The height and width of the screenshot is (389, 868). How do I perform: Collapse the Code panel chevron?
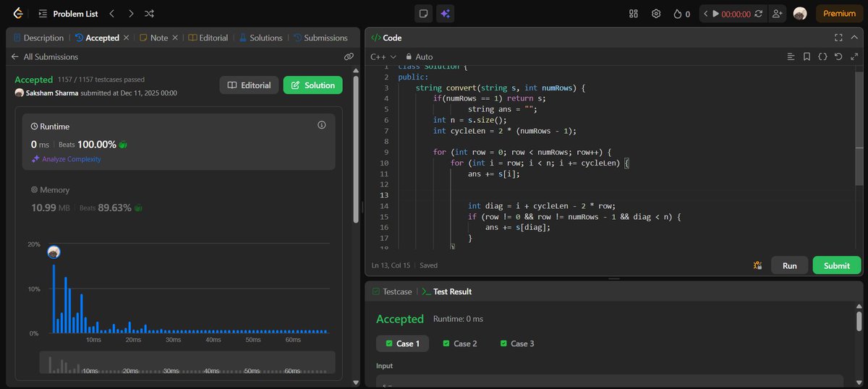coord(854,38)
